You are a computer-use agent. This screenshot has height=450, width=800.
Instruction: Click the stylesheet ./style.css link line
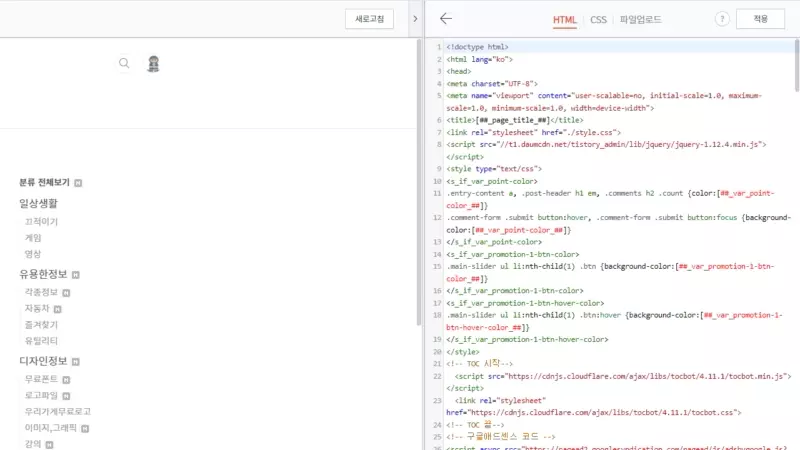(534, 133)
